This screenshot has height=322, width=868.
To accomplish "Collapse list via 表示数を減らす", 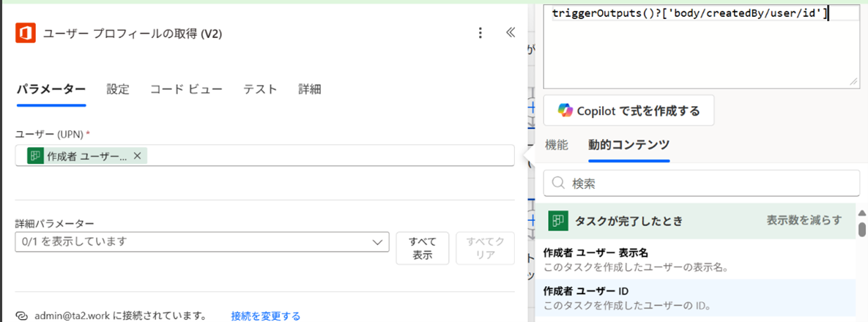I will point(804,220).
